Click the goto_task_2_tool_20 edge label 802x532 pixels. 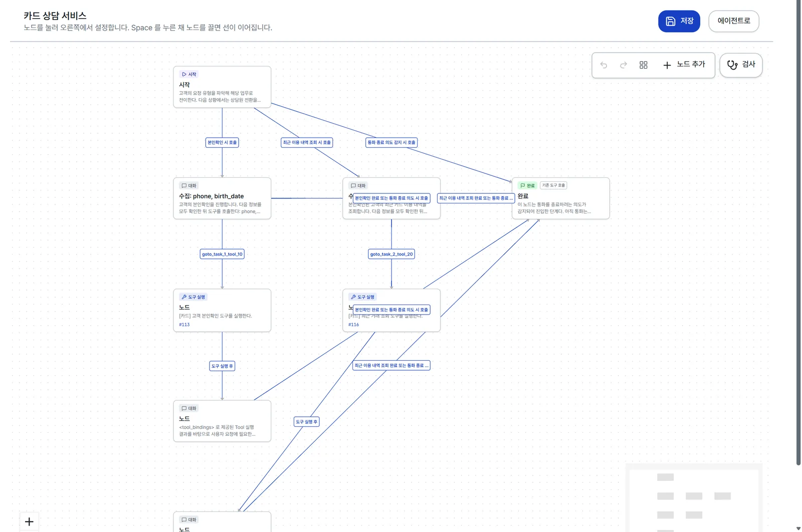click(391, 254)
